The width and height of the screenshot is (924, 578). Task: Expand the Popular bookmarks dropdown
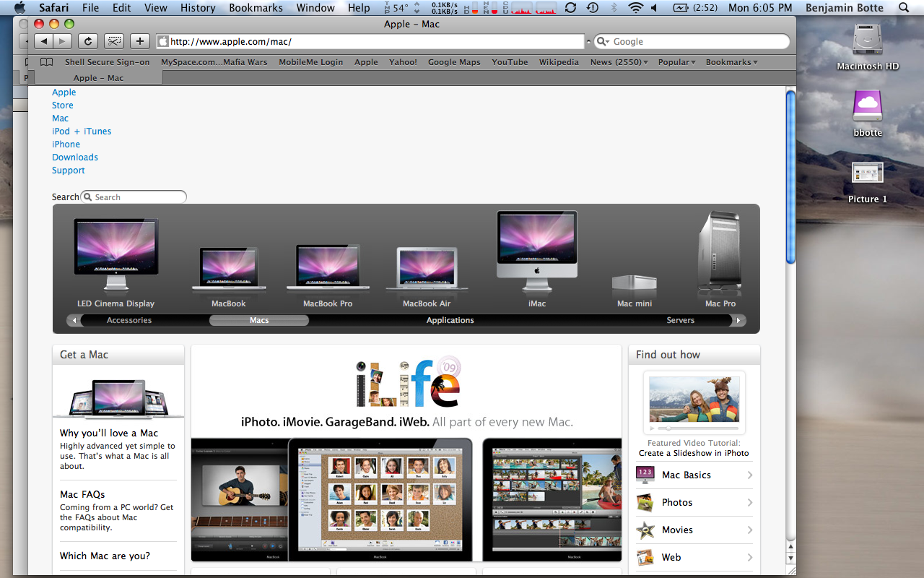pyautogui.click(x=676, y=62)
